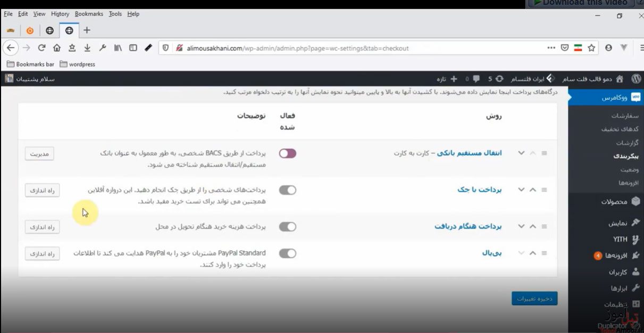The width and height of the screenshot is (644, 333).
Task: Click the wrench developer tools icon
Action: point(103,48)
